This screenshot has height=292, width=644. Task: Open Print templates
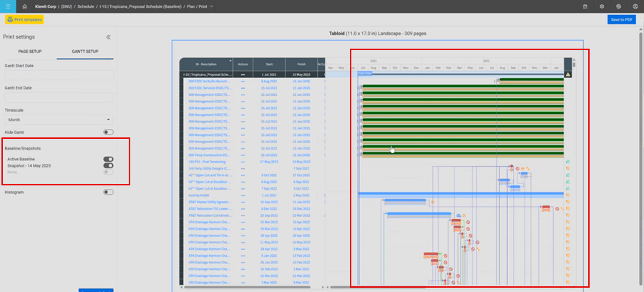tap(24, 19)
